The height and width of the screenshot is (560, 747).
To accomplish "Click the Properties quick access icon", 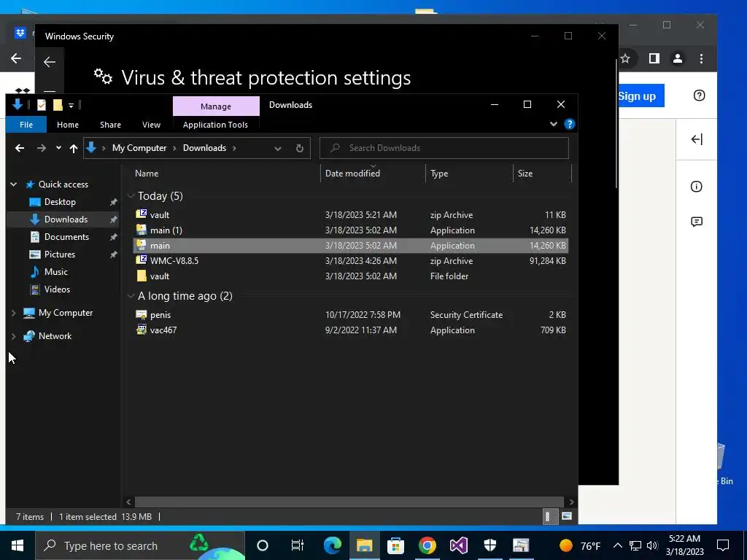I will coord(42,105).
